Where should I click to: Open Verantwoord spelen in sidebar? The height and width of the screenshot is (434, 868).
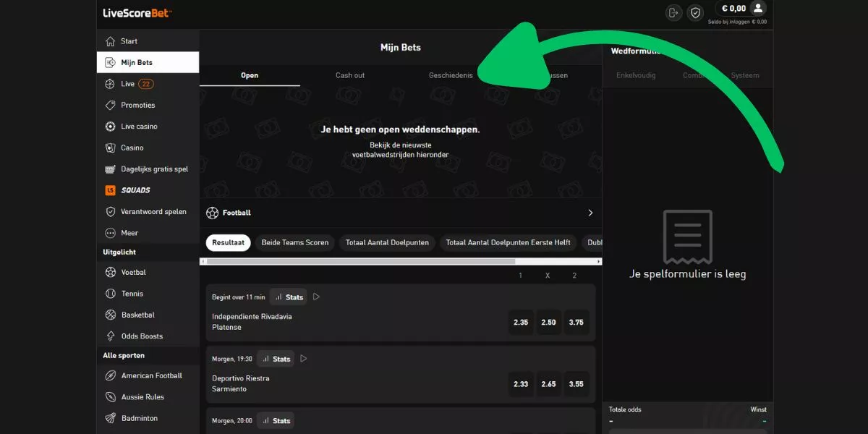pos(148,212)
